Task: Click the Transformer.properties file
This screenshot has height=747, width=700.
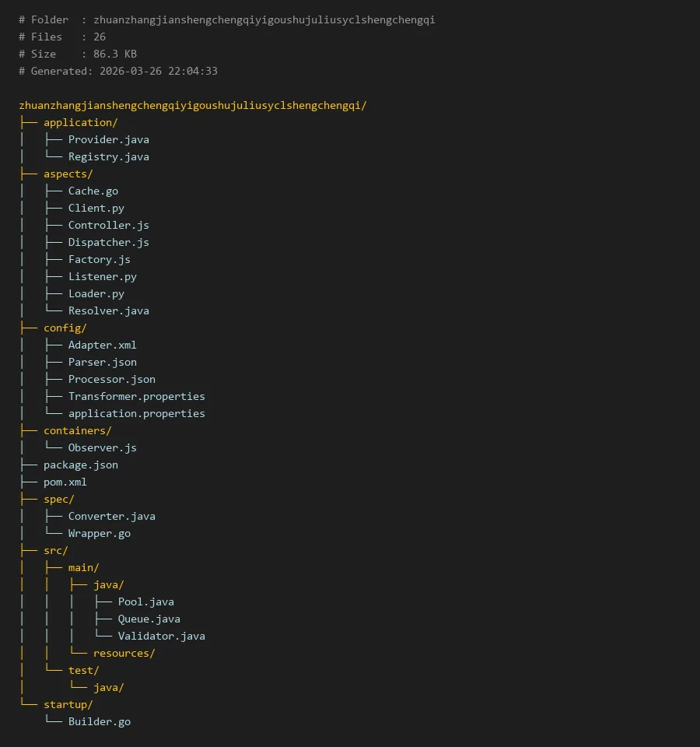Action: (x=136, y=396)
